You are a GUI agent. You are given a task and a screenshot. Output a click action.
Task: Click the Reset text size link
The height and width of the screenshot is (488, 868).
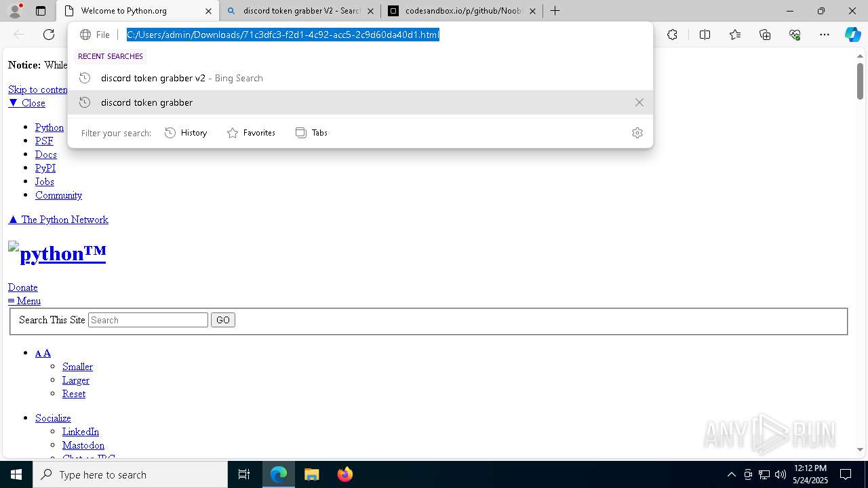point(74,394)
